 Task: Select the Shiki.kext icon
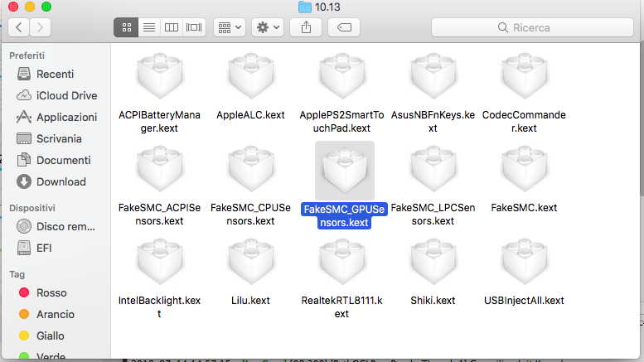(x=433, y=262)
